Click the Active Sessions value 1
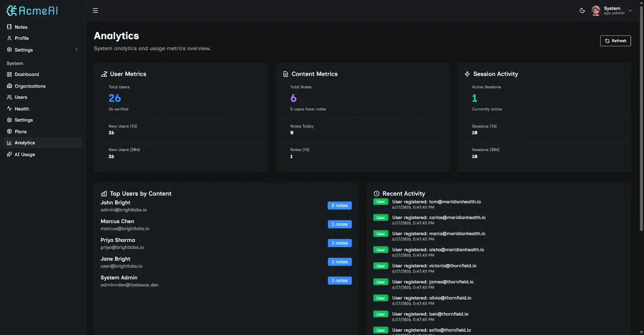This screenshot has width=644, height=335. [x=475, y=98]
